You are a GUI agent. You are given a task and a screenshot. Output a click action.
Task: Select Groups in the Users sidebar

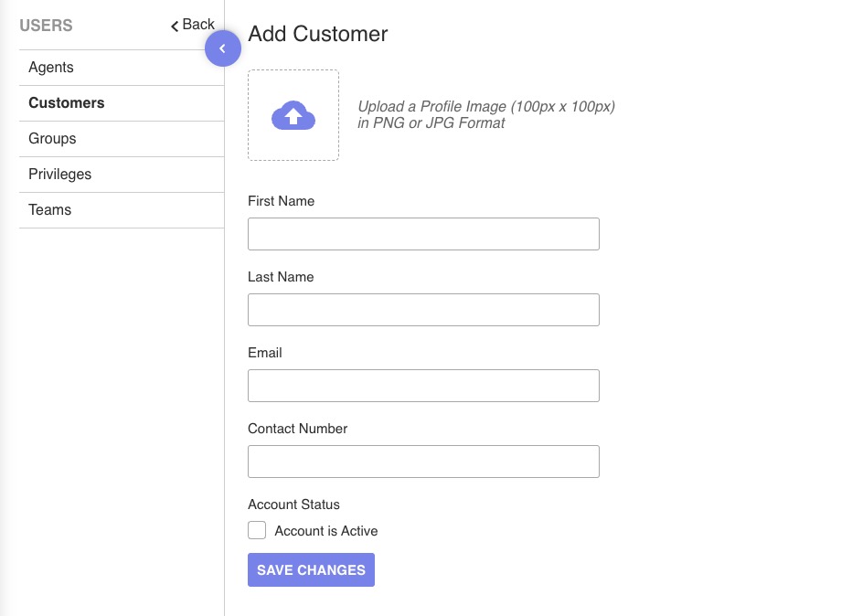point(52,138)
